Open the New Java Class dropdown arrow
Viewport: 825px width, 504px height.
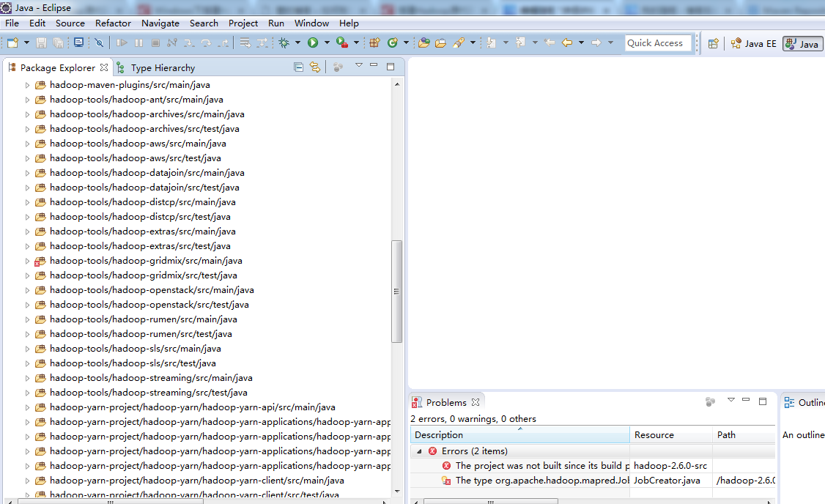pyautogui.click(x=406, y=42)
